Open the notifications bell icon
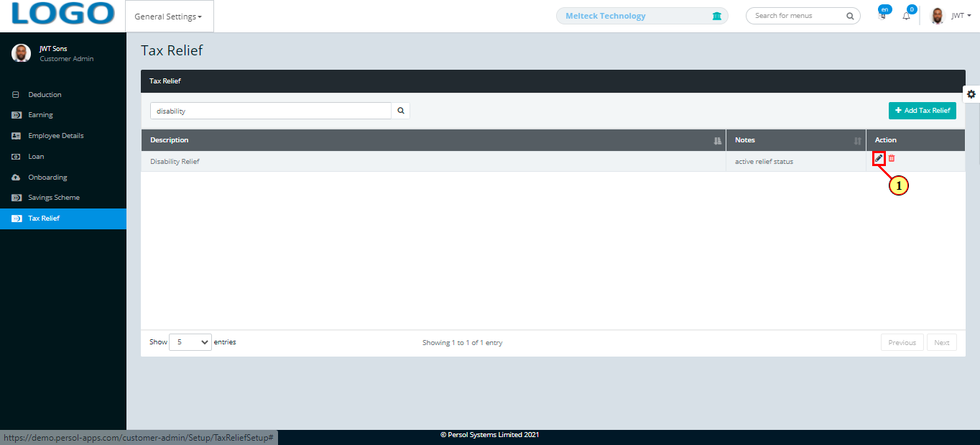980x445 pixels. pos(906,16)
